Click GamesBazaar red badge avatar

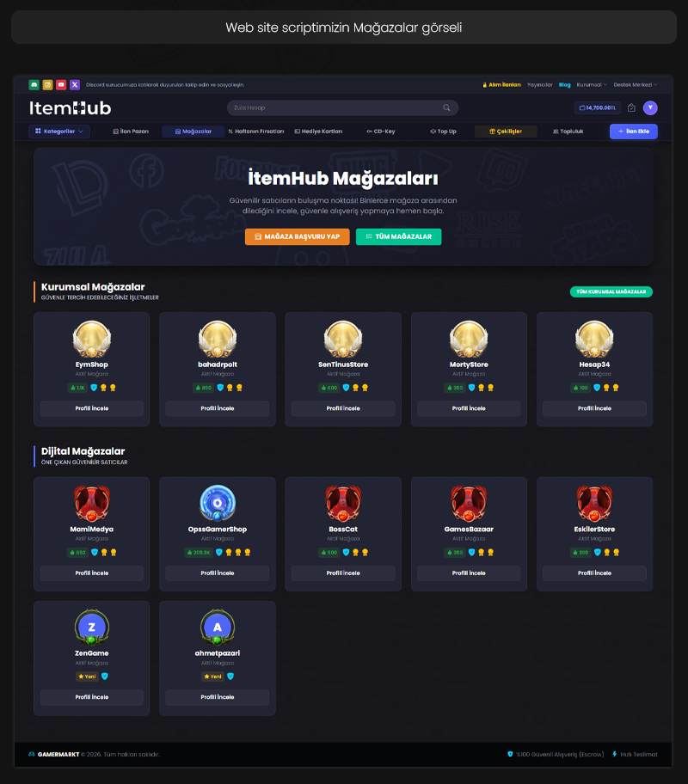click(x=469, y=504)
